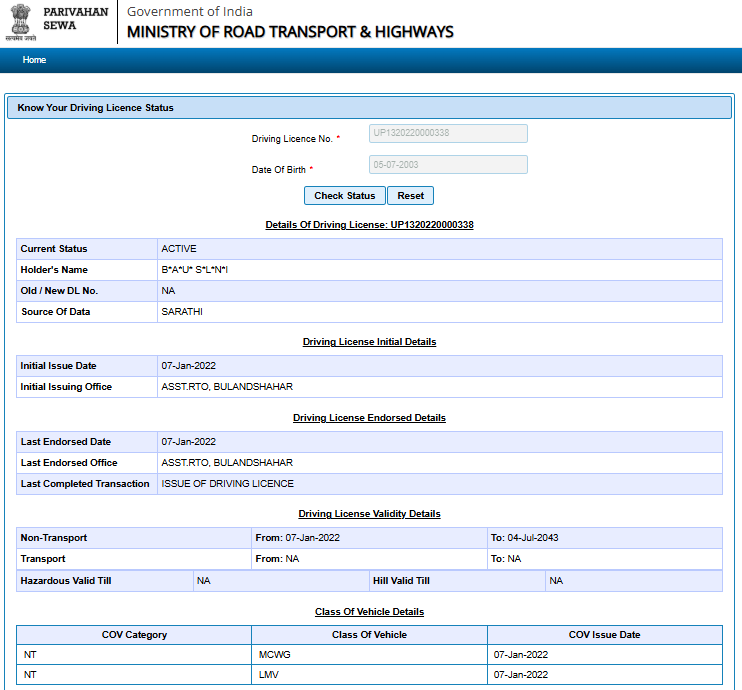Click the Check Status button
Viewport: 742px width, 690px height.
(x=344, y=196)
